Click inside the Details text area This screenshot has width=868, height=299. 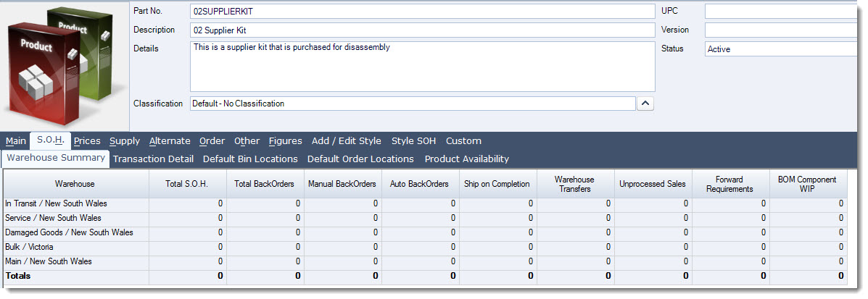(x=422, y=67)
